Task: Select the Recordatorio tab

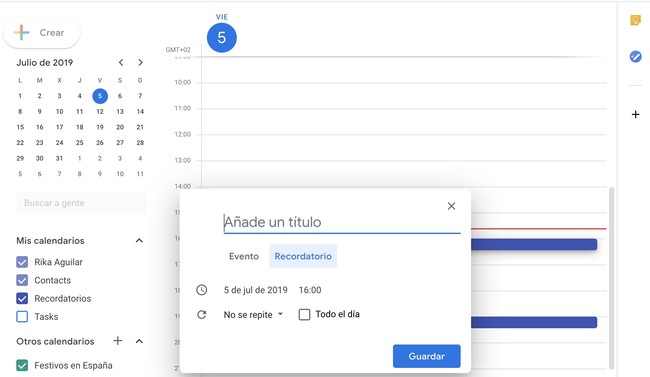Action: pyautogui.click(x=303, y=256)
